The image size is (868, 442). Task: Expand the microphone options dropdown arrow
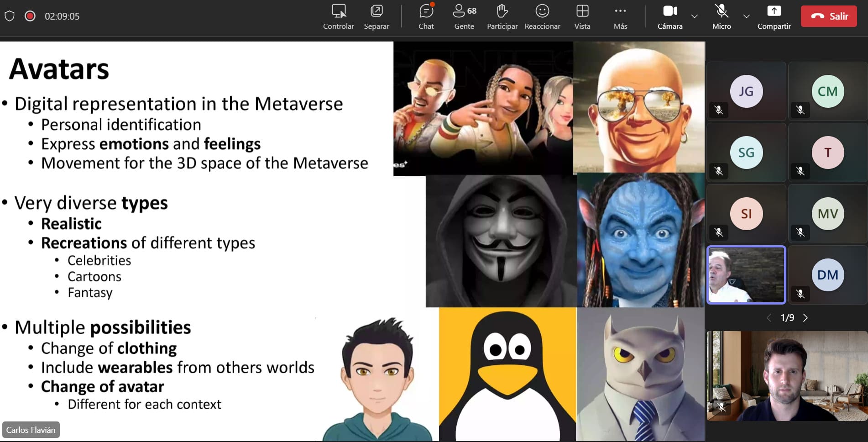[x=746, y=16]
